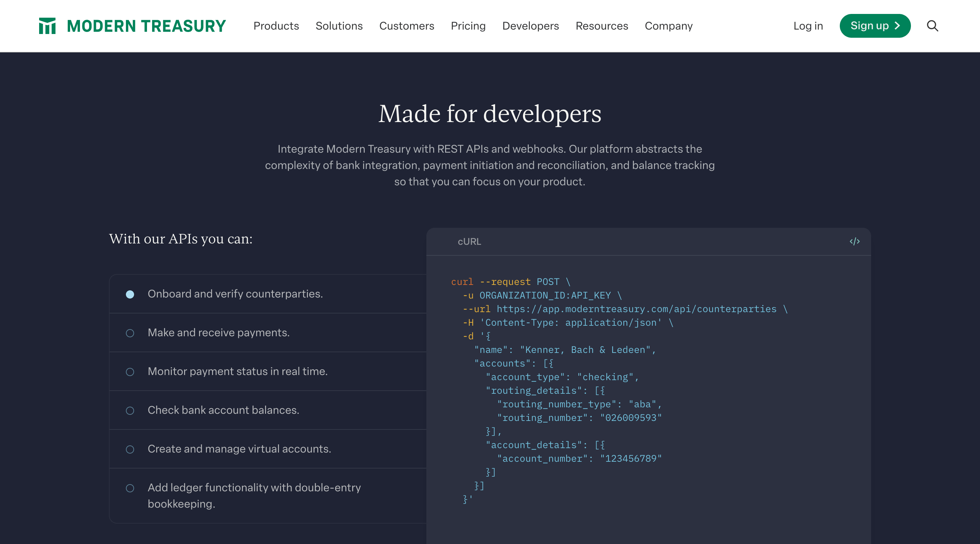Select the Customers menu item
The image size is (980, 544).
click(x=406, y=26)
